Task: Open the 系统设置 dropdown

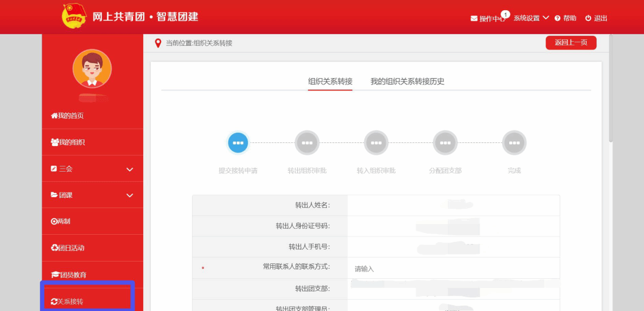Action: 531,18
